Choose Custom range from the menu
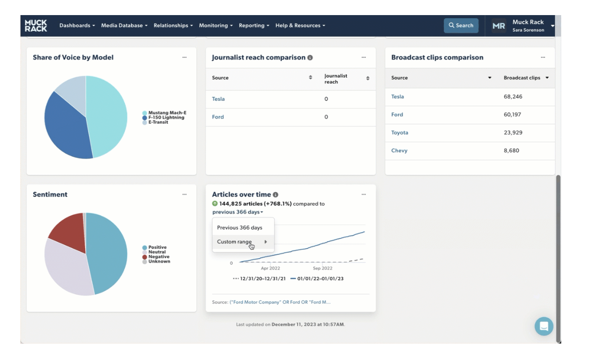Screen dimensions: 595x364 click(x=243, y=242)
